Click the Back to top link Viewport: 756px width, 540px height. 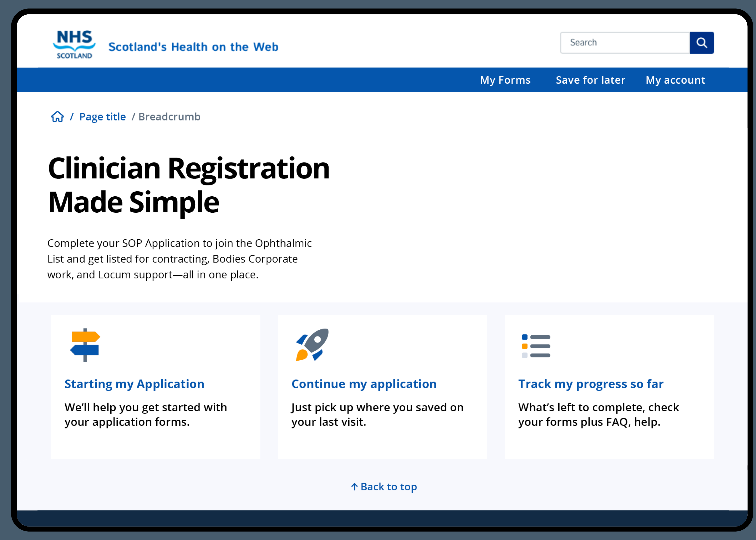click(x=388, y=487)
